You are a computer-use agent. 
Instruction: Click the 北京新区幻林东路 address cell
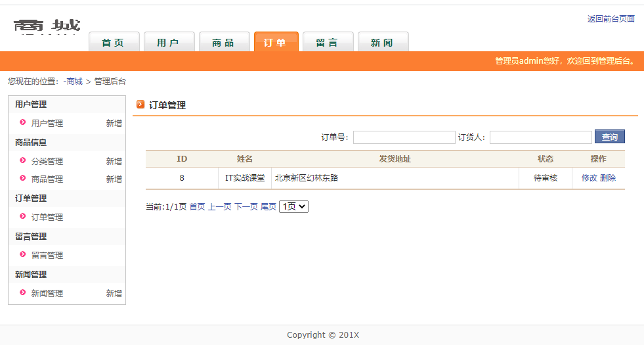pyautogui.click(x=395, y=178)
